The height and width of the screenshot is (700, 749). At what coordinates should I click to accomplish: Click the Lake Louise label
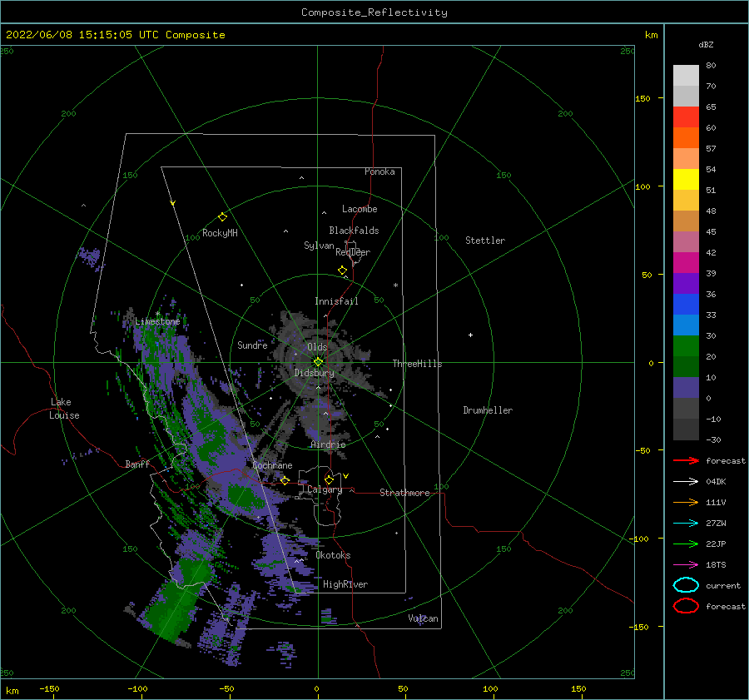pos(64,409)
